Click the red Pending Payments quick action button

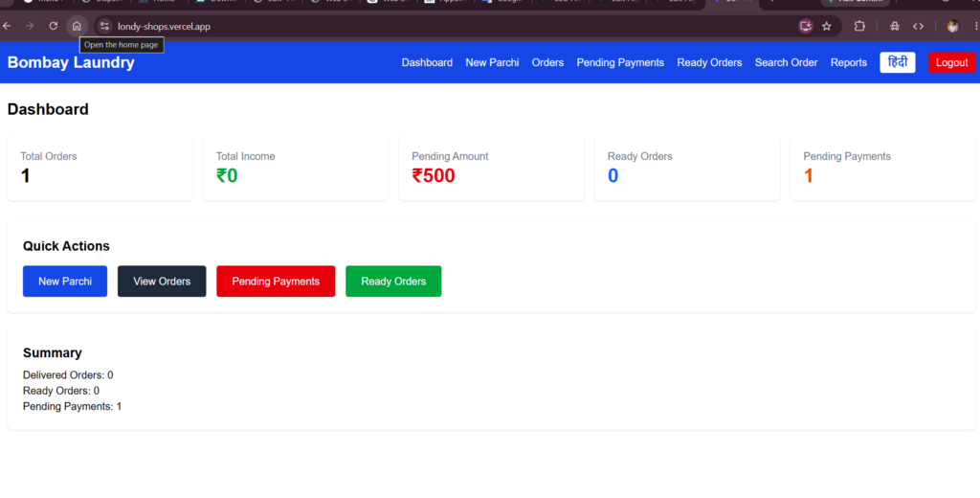tap(276, 282)
